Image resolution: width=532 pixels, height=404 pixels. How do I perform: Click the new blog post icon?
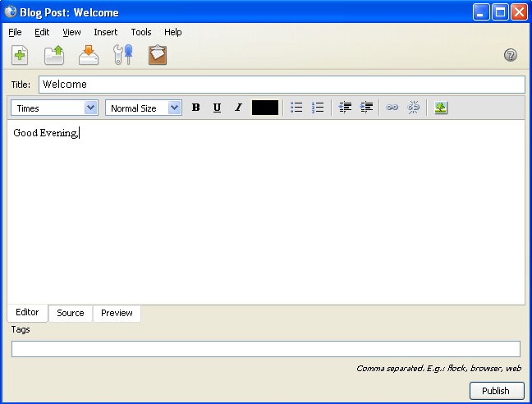click(20, 55)
